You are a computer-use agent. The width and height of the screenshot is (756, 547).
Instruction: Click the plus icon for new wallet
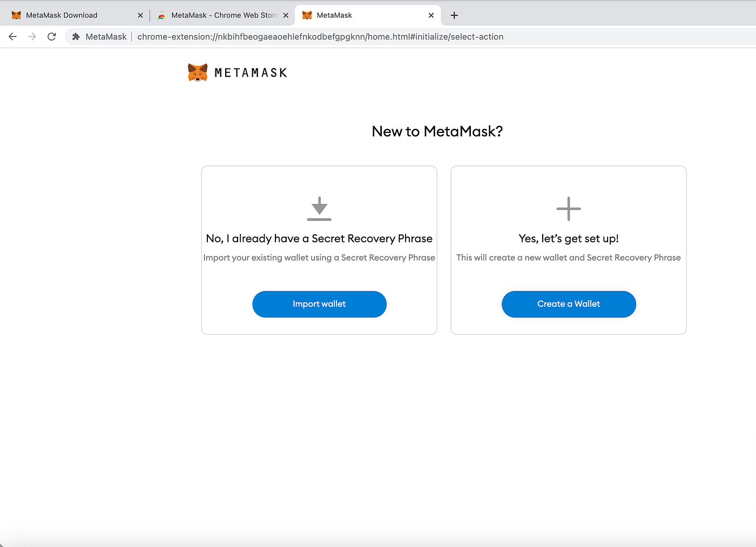[x=569, y=208]
